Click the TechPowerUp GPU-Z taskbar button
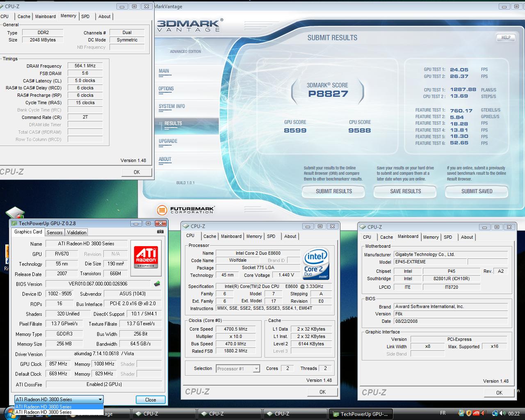 tap(361, 414)
